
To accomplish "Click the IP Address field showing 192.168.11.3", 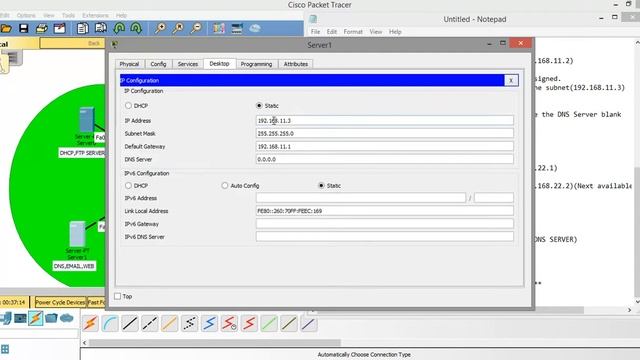I will tap(384, 120).
